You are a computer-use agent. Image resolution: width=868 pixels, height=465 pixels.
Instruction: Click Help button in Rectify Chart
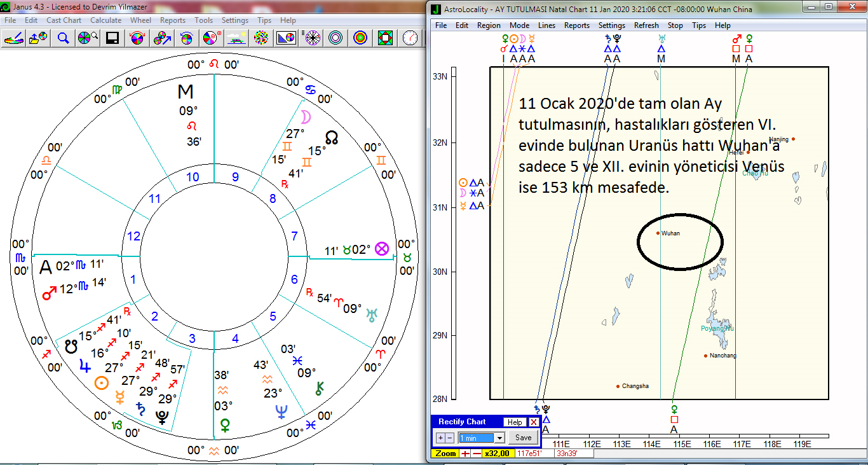pos(515,422)
